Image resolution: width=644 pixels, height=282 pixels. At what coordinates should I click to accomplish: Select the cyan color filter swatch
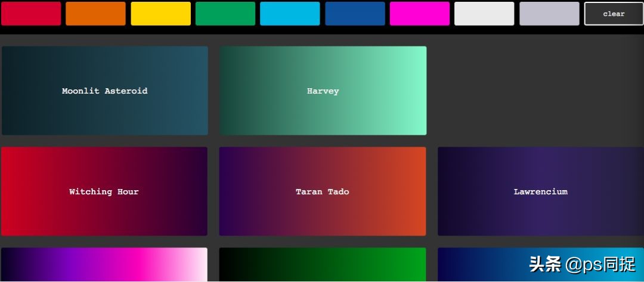point(290,14)
